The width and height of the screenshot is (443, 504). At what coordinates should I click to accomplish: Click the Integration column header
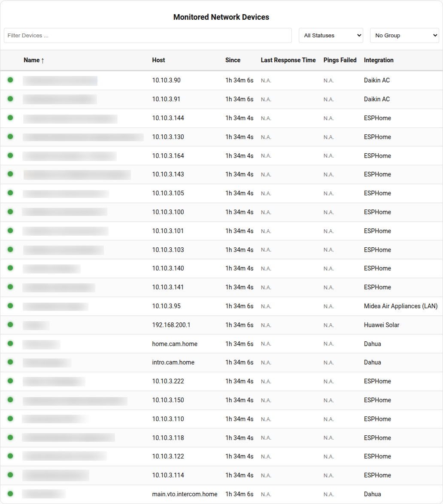coord(379,60)
